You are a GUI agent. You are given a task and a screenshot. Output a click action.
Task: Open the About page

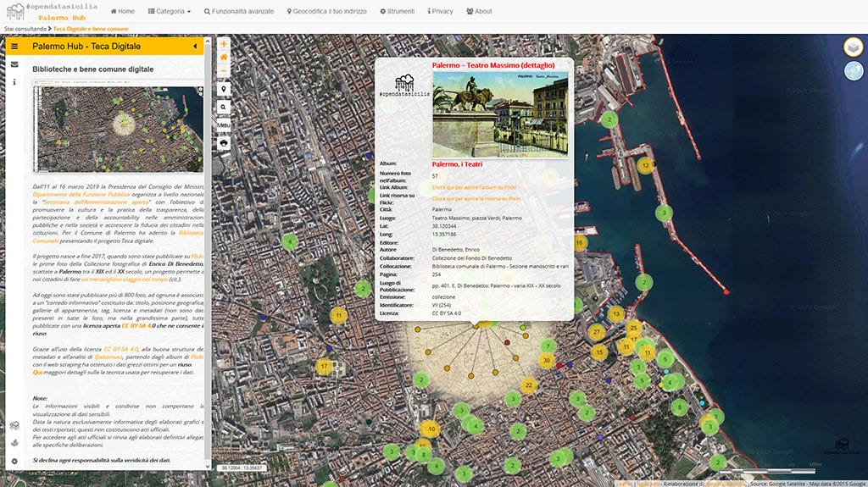point(479,11)
